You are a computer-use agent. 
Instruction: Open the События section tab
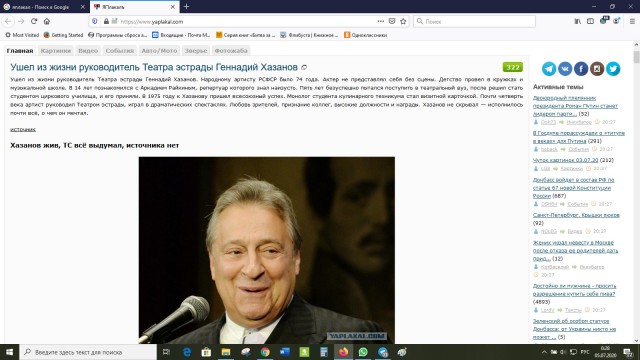[120, 51]
